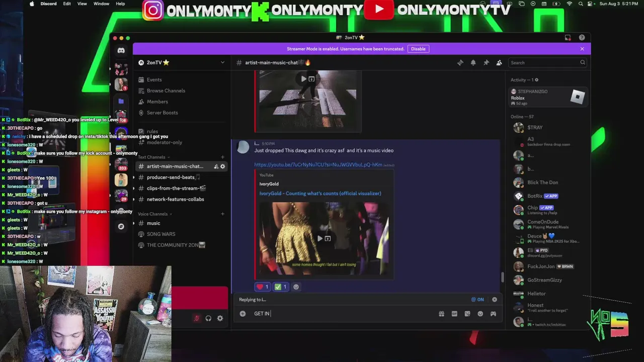644x362 pixels.
Task: Open Discover servers compass icon
Action: 121,227
